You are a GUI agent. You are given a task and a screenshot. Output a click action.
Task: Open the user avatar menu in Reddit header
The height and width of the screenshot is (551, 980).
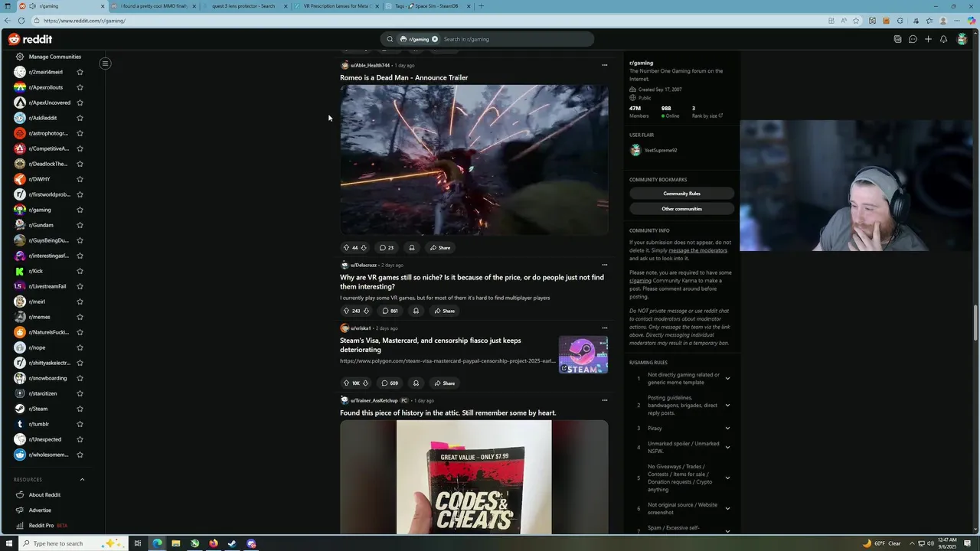[962, 39]
